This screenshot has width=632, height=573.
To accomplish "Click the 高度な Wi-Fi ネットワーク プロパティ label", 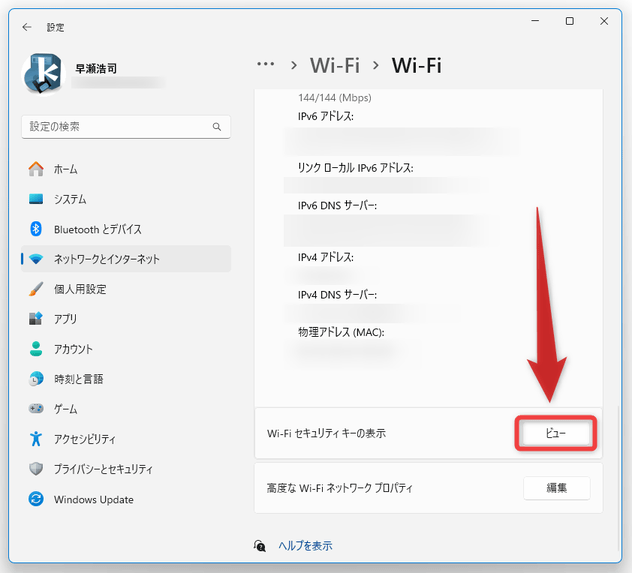I will [x=340, y=488].
